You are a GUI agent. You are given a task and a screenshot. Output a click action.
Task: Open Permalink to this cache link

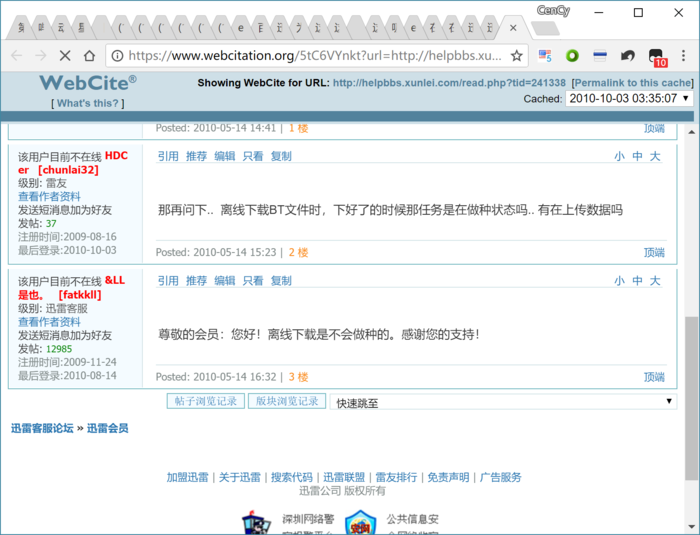click(633, 83)
